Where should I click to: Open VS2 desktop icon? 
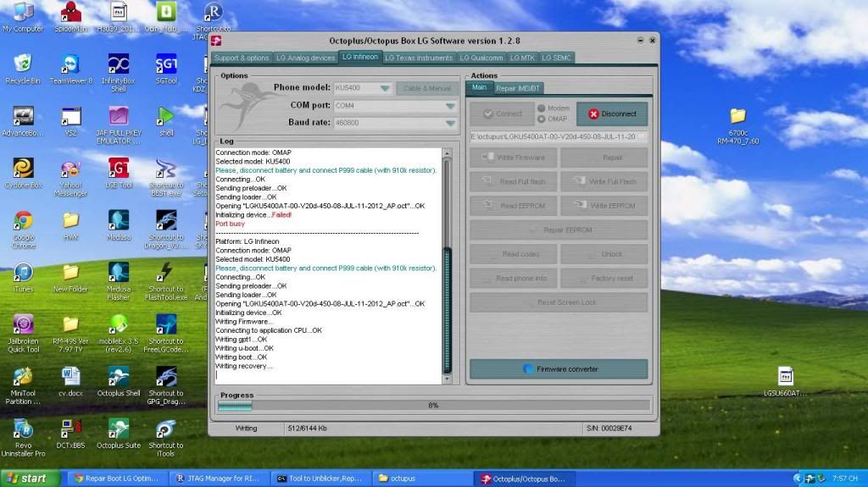click(71, 120)
